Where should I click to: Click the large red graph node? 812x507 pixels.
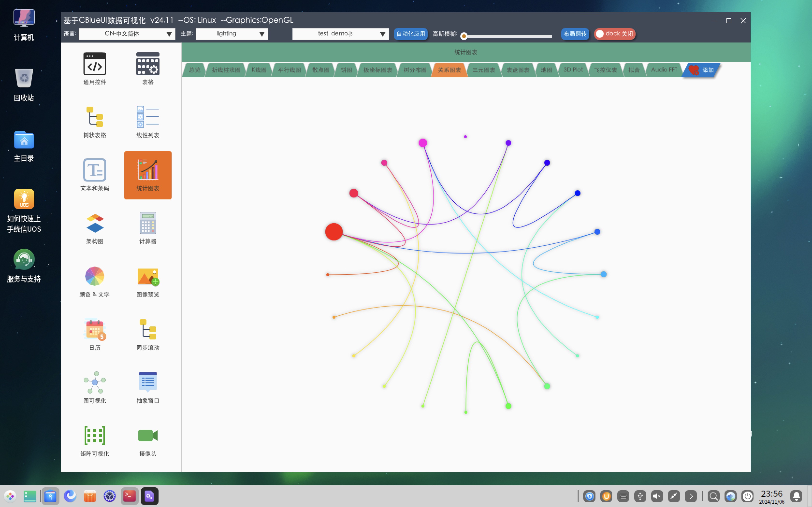pyautogui.click(x=334, y=232)
